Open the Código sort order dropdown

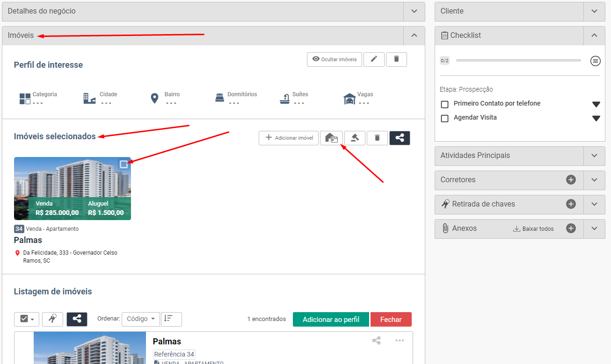pos(140,319)
